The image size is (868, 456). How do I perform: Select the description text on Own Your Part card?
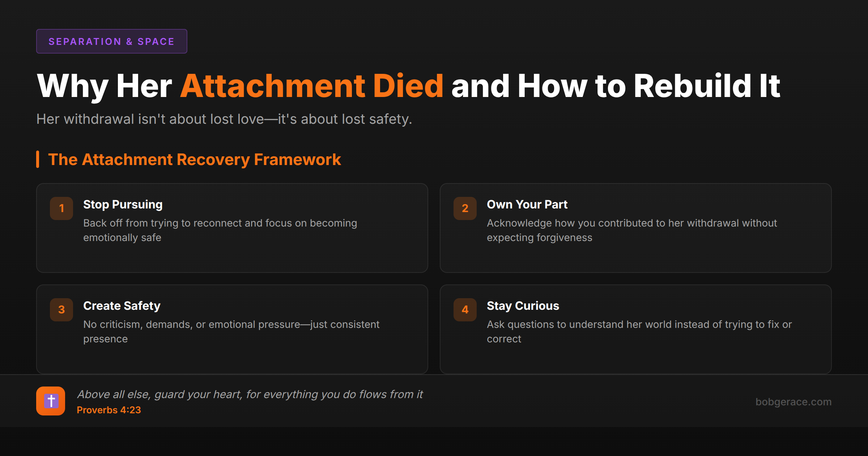pos(631,230)
